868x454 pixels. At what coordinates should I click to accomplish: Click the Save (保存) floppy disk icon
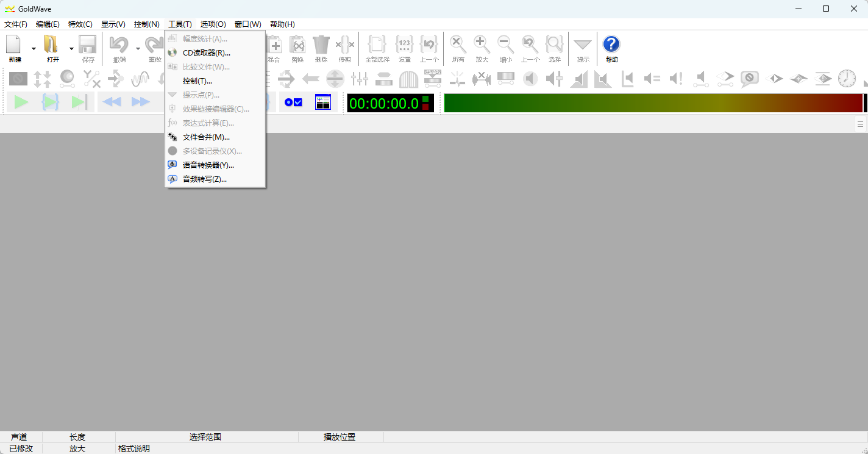pyautogui.click(x=88, y=45)
